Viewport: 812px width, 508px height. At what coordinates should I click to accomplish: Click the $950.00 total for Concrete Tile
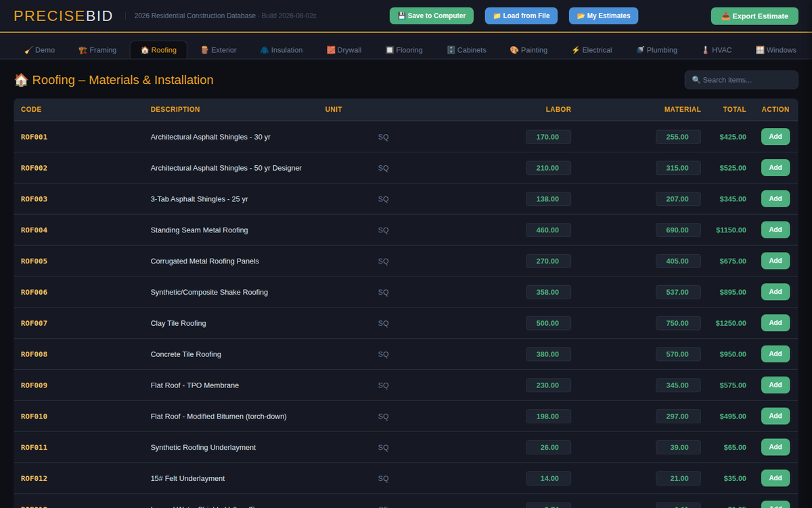[733, 354]
